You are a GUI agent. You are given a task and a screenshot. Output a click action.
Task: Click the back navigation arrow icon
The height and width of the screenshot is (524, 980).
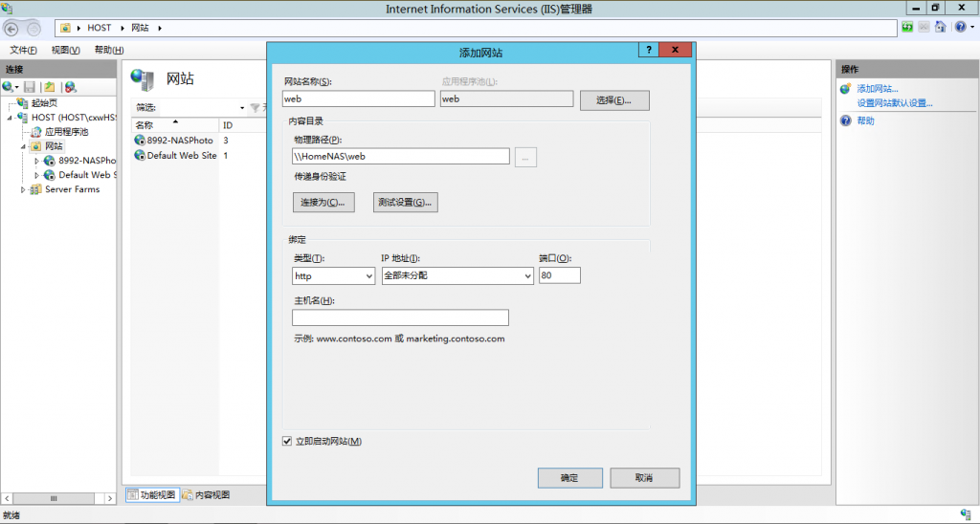(11, 28)
